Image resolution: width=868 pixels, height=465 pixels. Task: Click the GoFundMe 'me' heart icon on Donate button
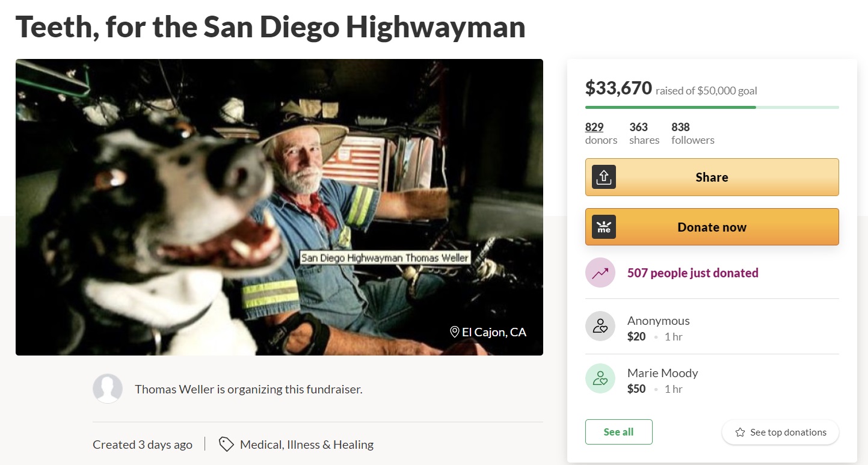pos(604,227)
